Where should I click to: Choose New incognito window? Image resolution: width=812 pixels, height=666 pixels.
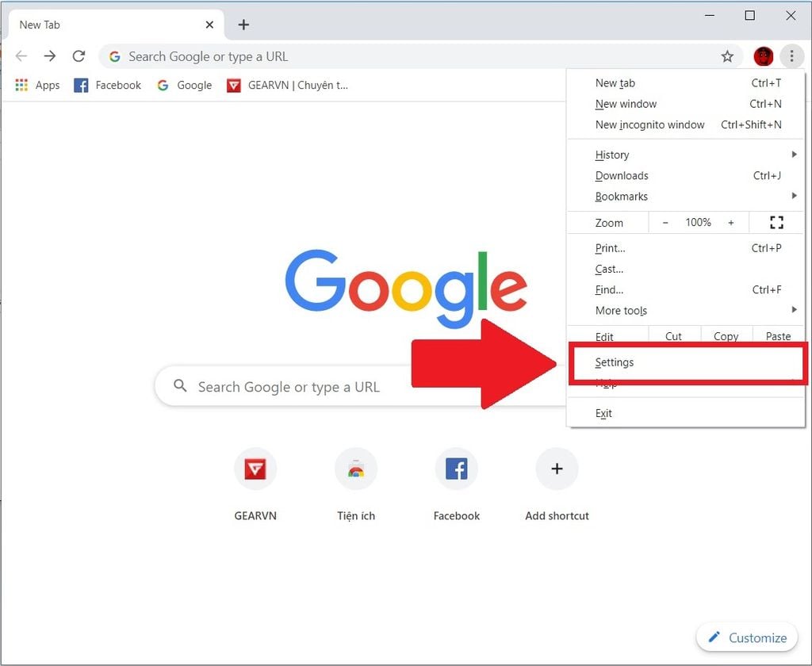(686, 124)
